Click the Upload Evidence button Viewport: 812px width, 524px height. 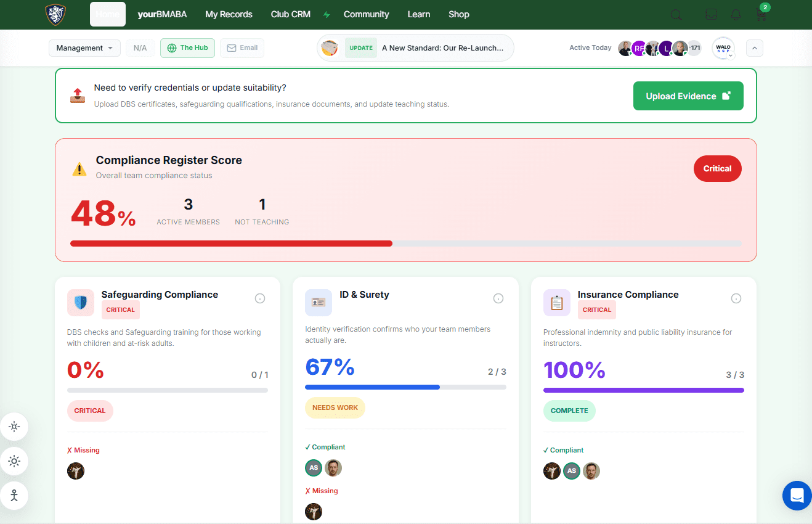(x=688, y=96)
